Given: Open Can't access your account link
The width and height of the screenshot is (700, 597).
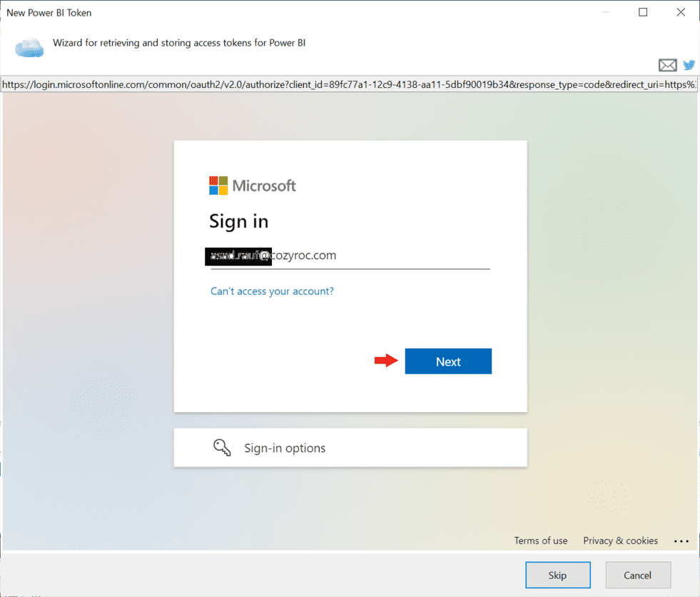Looking at the screenshot, I should point(272,291).
